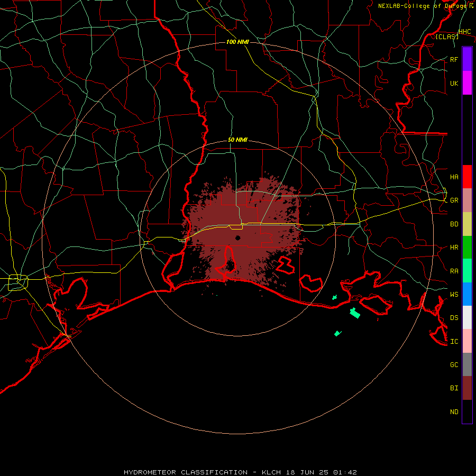Click the Hydrometeor Classification KLCH timestamp caption
This screenshot has width=476, height=476.
241,472
